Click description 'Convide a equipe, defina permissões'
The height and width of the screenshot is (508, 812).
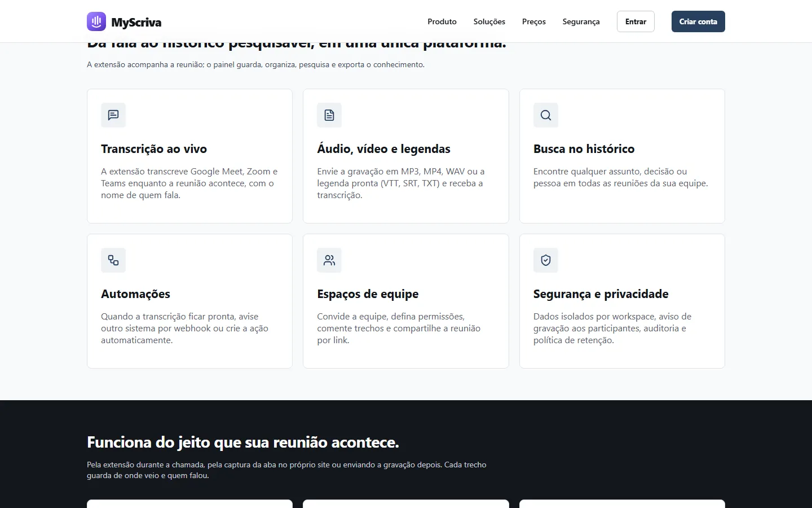pyautogui.click(x=399, y=329)
